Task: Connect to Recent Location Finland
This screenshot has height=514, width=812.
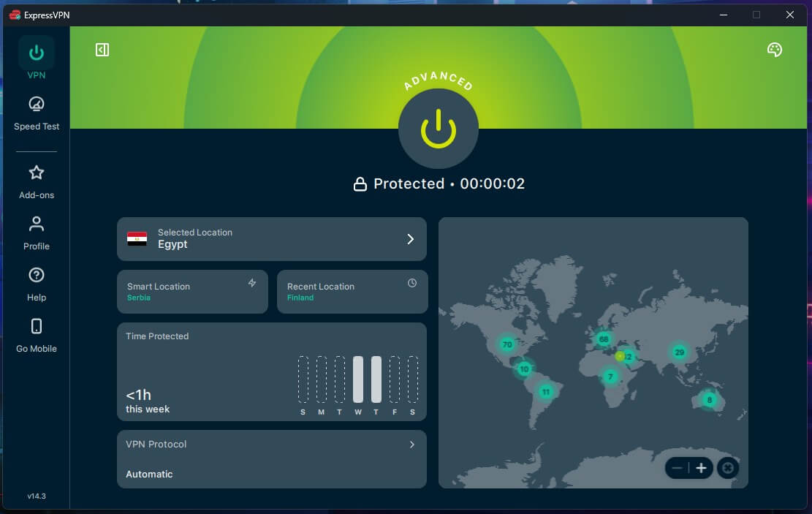Action: [x=353, y=292]
